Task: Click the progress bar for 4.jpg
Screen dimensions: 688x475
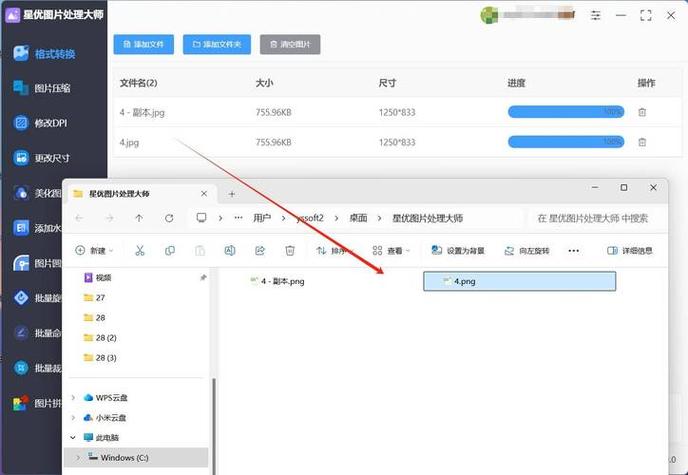Action: [x=566, y=142]
